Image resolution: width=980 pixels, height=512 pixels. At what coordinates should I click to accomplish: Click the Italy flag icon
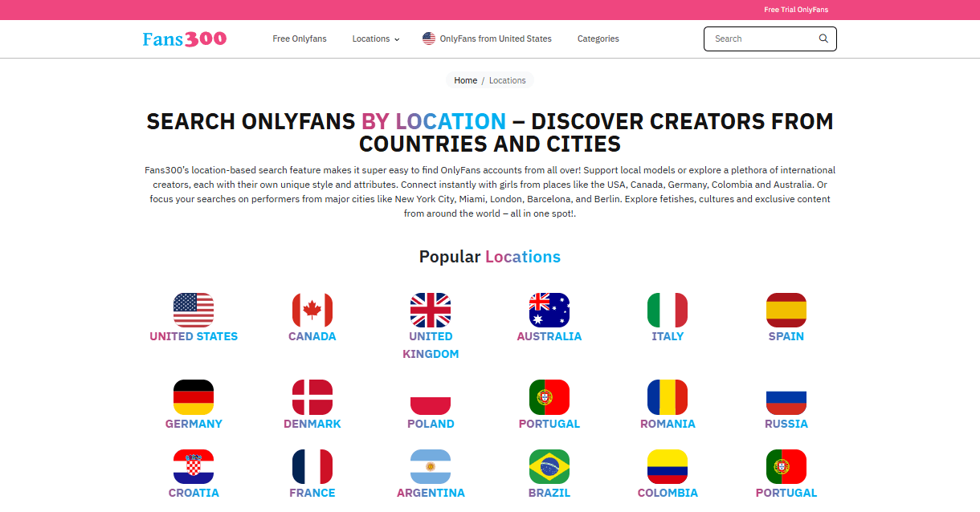tap(668, 310)
